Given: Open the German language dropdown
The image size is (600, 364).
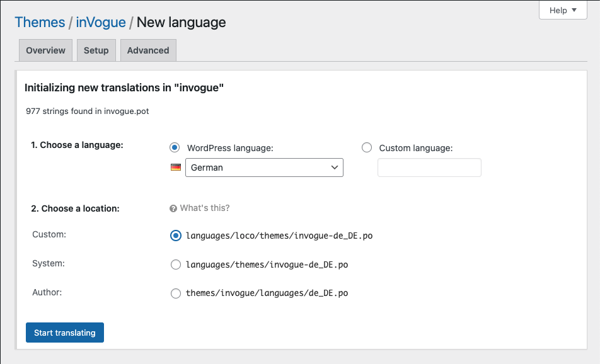Looking at the screenshot, I should click(263, 168).
